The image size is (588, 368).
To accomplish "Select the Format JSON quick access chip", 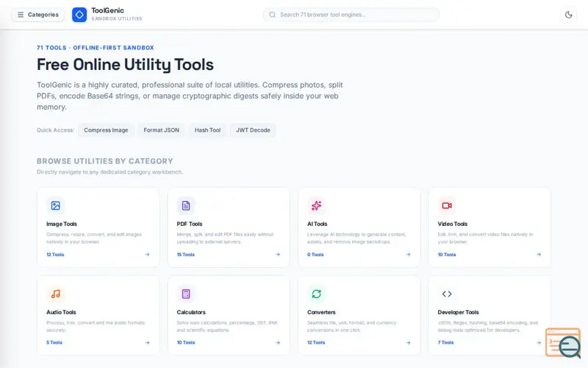I will [x=161, y=130].
